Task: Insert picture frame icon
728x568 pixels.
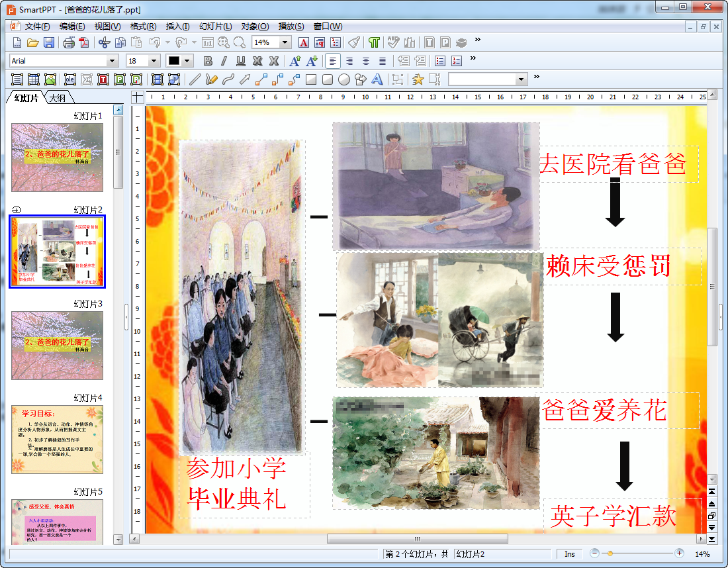Action: click(50, 79)
